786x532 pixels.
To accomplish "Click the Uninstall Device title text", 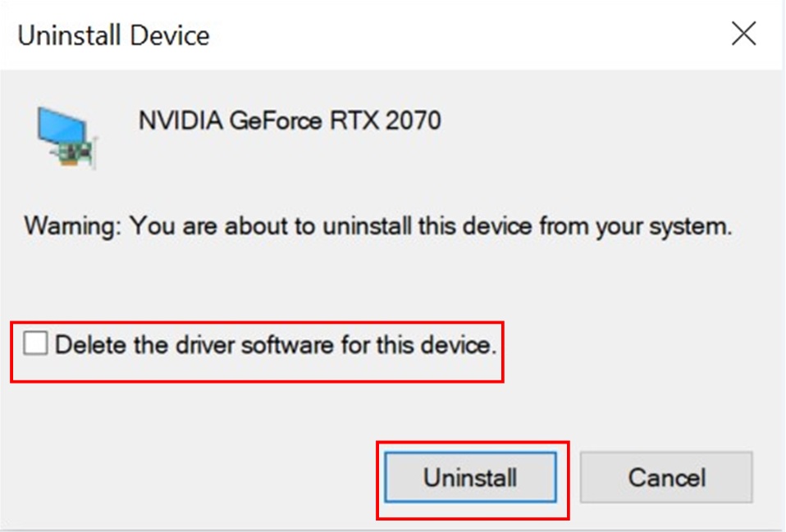I will point(114,35).
